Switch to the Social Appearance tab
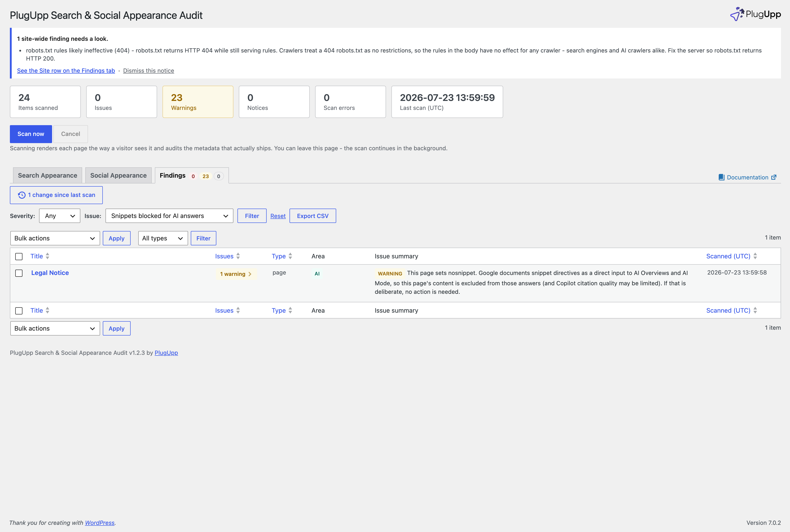 118,175
